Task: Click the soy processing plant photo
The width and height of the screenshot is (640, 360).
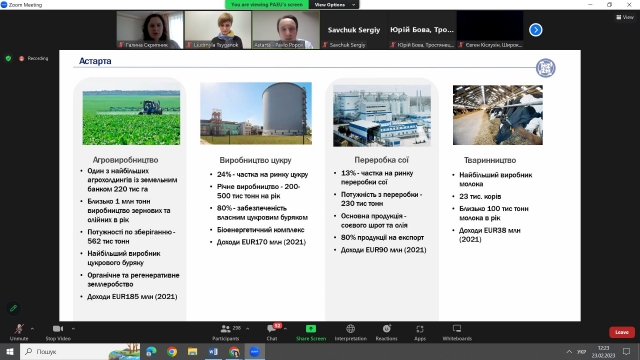Action: pos(382,116)
